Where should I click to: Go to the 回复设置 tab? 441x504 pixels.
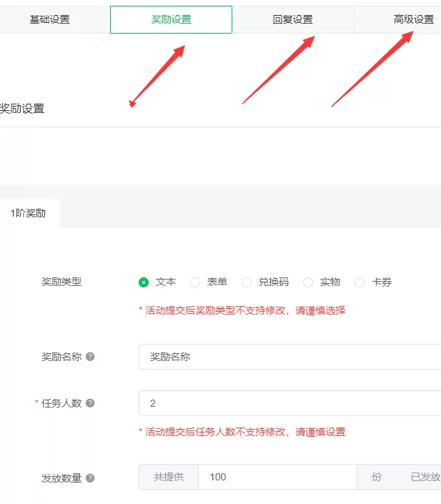pos(292,19)
